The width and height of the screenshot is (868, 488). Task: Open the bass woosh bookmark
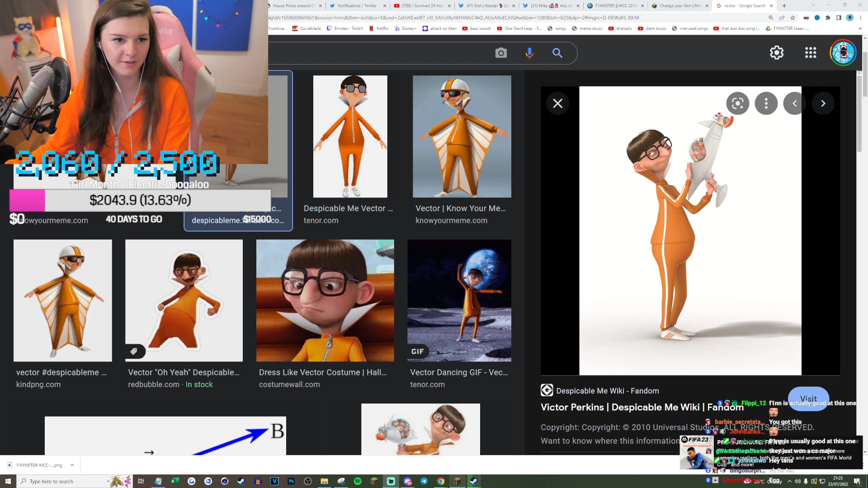click(476, 28)
